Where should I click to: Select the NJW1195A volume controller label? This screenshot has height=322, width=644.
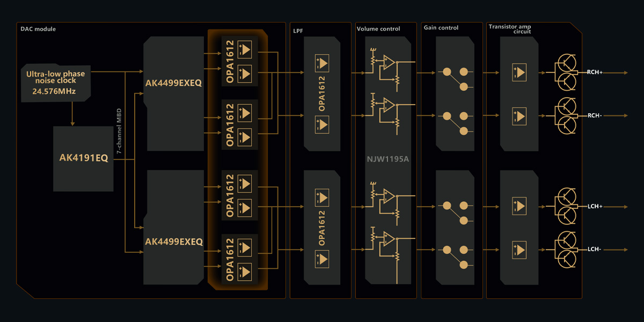coord(387,159)
